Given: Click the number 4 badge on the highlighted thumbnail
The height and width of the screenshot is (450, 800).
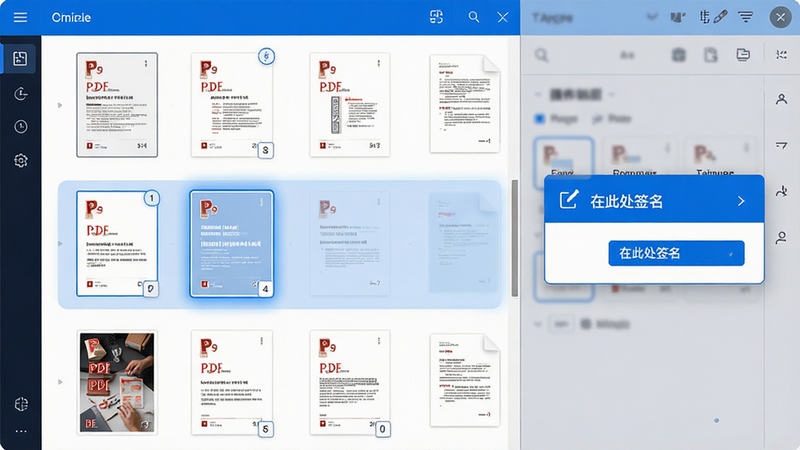Looking at the screenshot, I should (x=265, y=289).
